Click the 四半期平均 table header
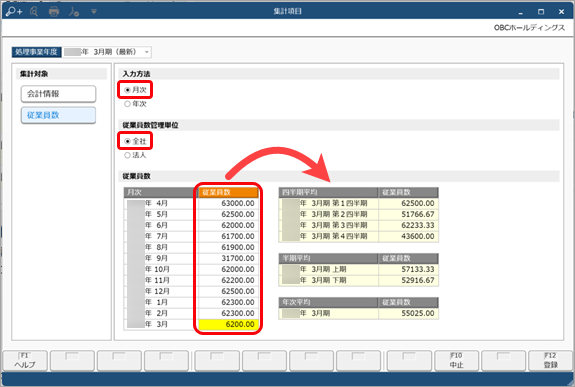The width and height of the screenshot is (575, 387). coord(328,193)
